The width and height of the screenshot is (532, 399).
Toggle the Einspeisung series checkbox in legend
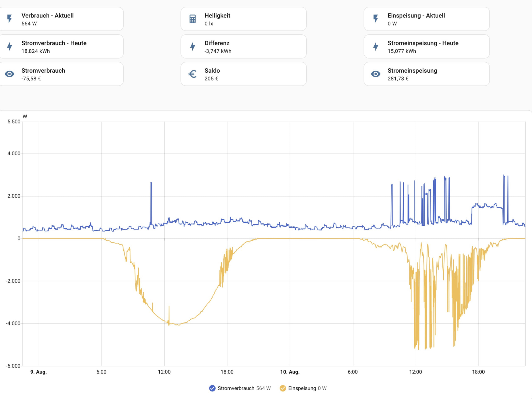283,388
